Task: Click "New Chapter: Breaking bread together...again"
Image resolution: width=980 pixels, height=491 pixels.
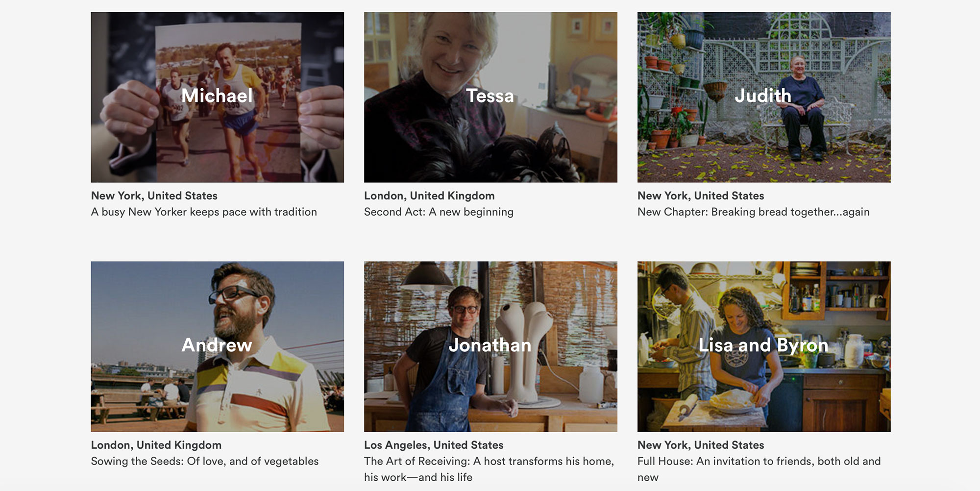Action: click(753, 212)
